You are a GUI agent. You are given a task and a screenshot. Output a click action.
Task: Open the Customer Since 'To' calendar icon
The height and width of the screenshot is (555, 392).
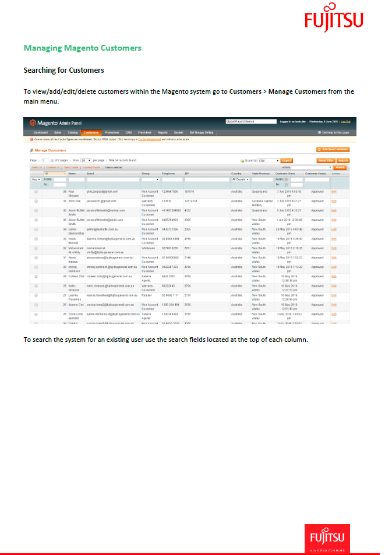click(286, 185)
